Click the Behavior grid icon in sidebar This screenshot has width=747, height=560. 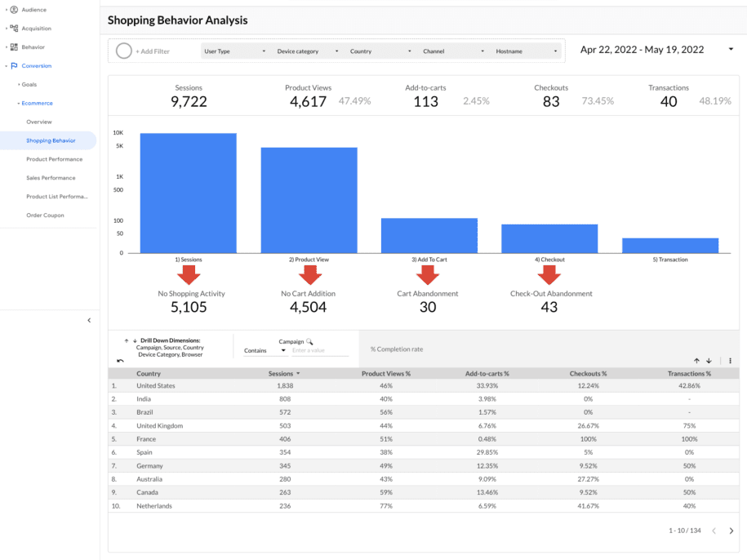pos(14,47)
